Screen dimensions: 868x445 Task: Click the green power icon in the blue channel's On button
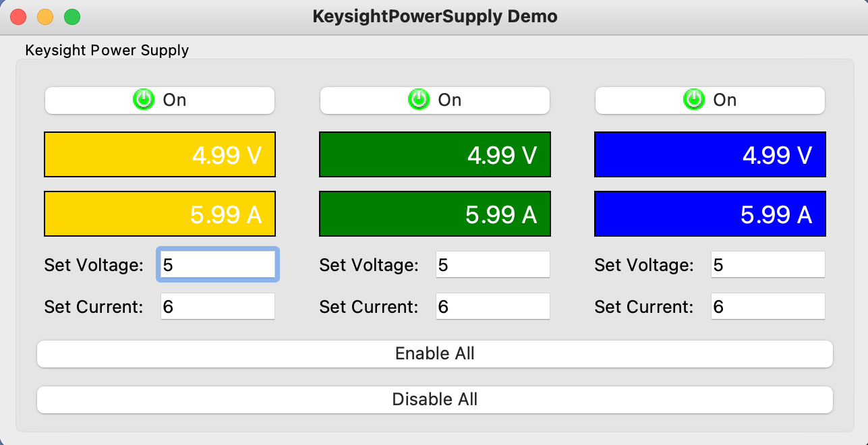point(694,100)
